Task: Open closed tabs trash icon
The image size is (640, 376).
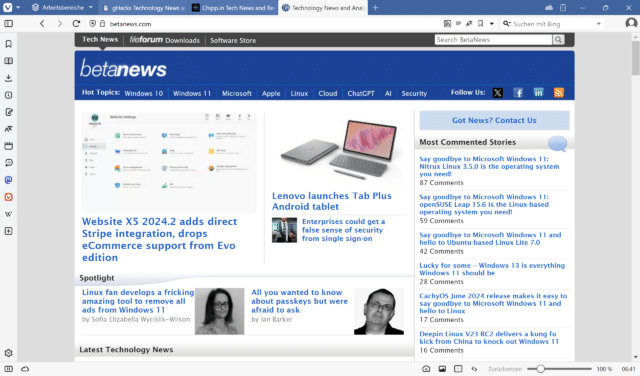Action: (563, 7)
